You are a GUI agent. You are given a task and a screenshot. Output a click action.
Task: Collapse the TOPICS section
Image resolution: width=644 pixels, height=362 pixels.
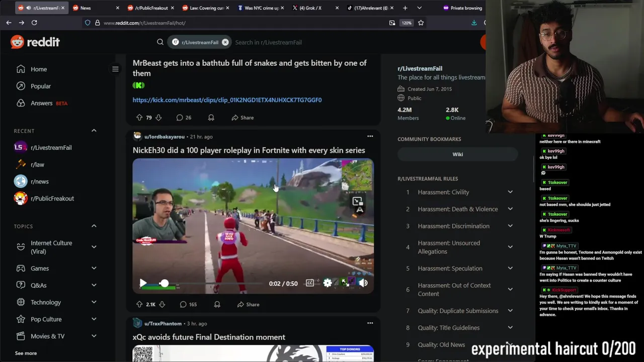click(94, 226)
